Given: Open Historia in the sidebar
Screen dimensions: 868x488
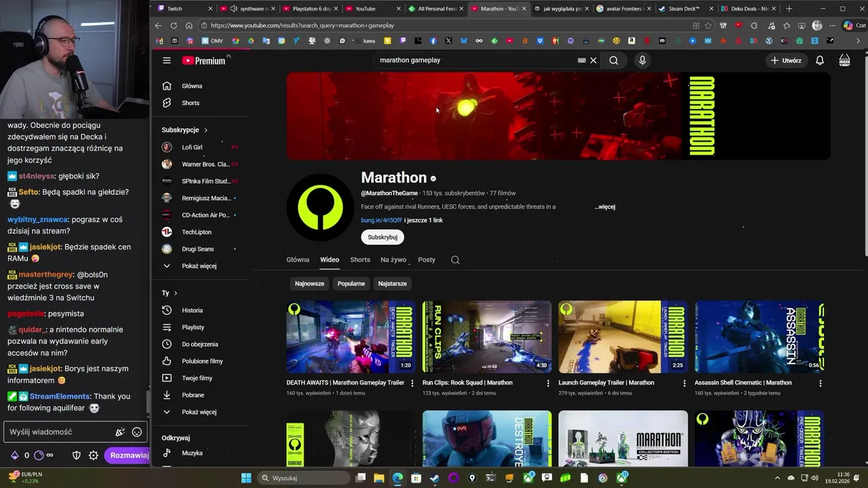Looking at the screenshot, I should (x=192, y=310).
